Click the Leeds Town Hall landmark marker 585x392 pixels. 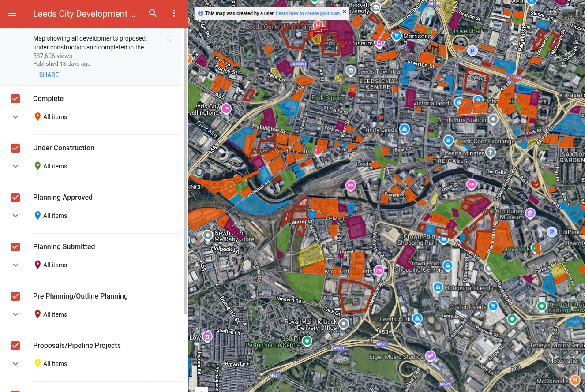pos(350,71)
